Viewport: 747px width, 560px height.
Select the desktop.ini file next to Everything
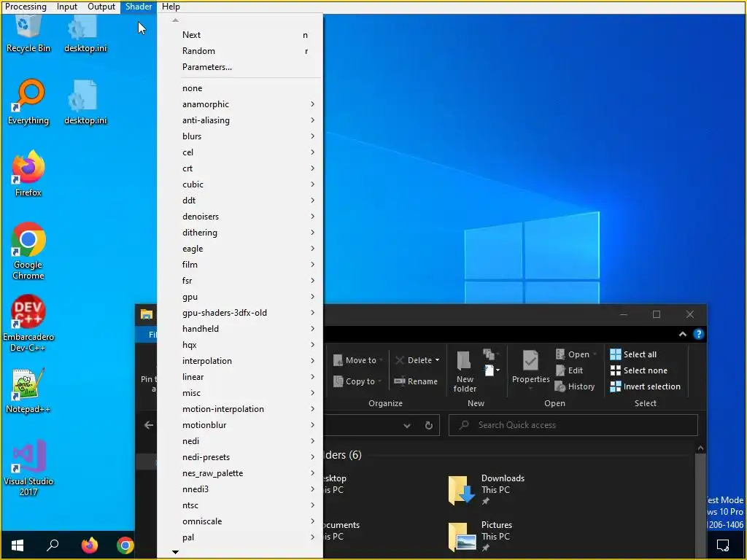coord(85,102)
